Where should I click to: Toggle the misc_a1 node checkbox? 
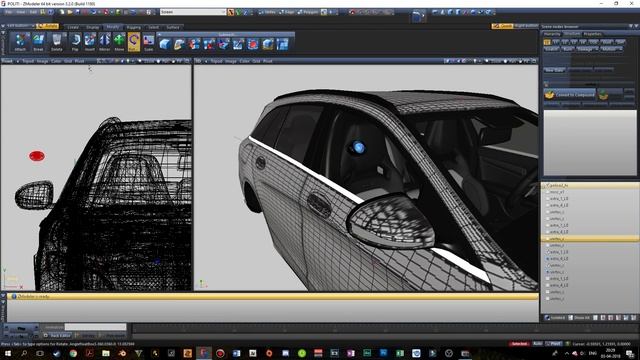[x=548, y=192]
